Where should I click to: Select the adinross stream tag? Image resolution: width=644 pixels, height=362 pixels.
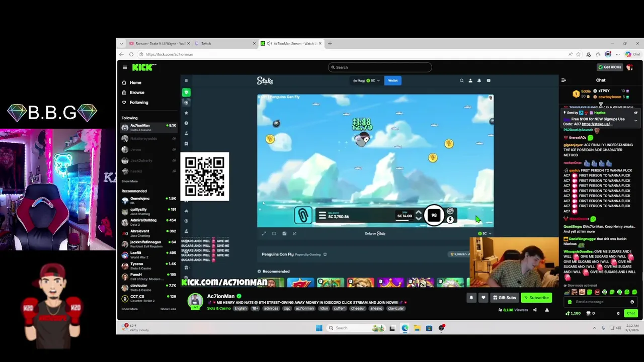(x=271, y=308)
